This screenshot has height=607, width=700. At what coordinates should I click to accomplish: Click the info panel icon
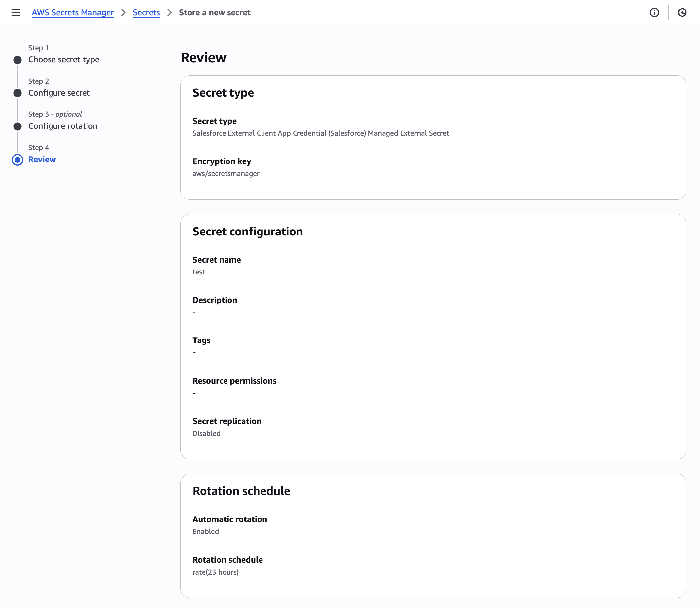[x=654, y=13]
